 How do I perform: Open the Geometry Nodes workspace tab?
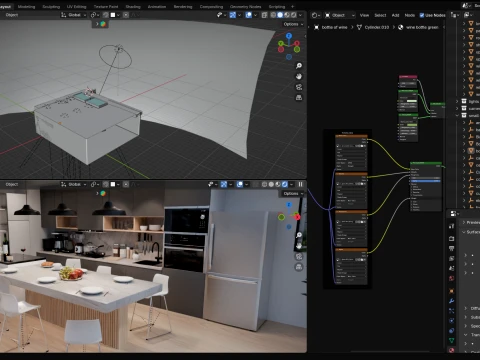pyautogui.click(x=245, y=6)
